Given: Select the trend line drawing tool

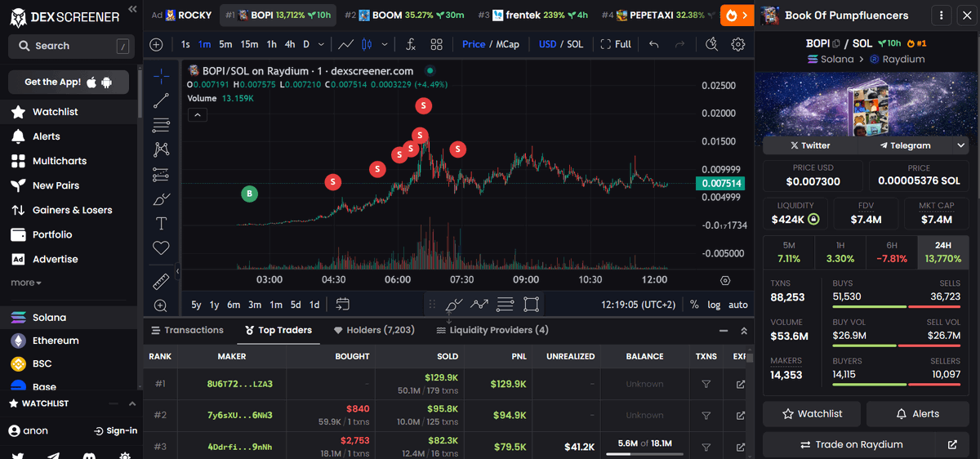Looking at the screenshot, I should (x=161, y=100).
